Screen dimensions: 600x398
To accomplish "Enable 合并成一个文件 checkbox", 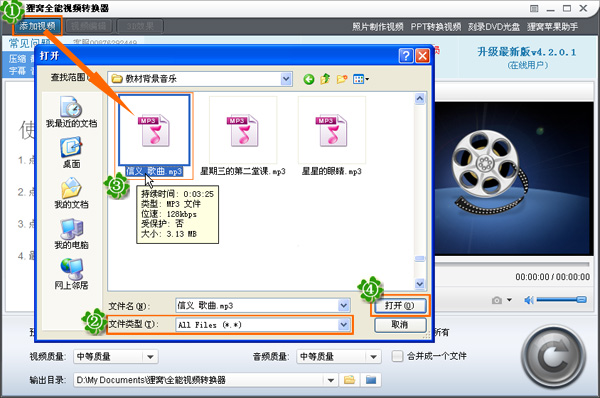I will pyautogui.click(x=397, y=356).
